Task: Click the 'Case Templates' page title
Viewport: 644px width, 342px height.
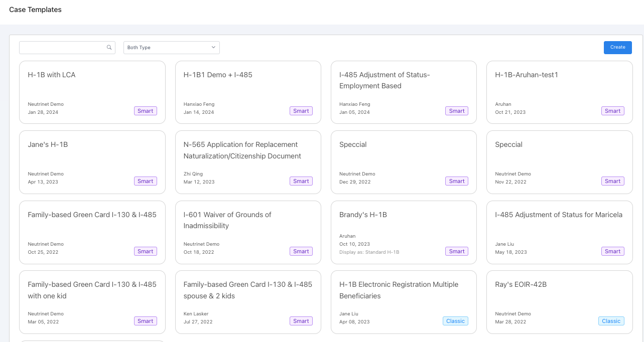Action: (x=35, y=10)
